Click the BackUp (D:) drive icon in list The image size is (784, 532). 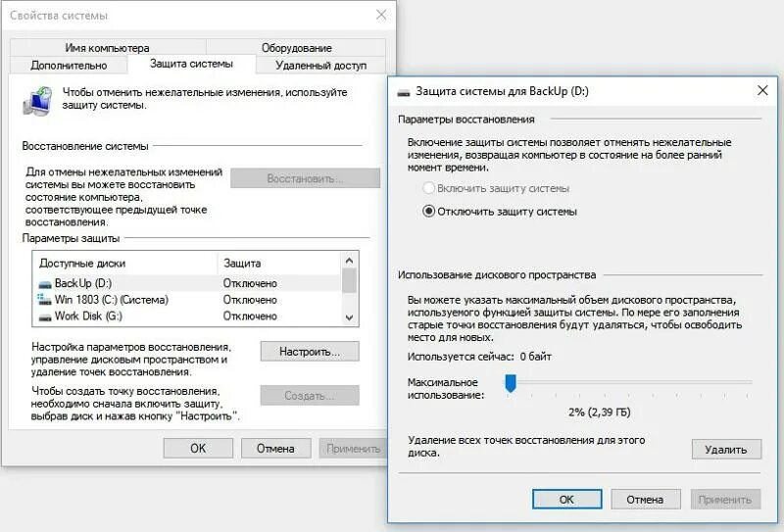click(x=45, y=284)
